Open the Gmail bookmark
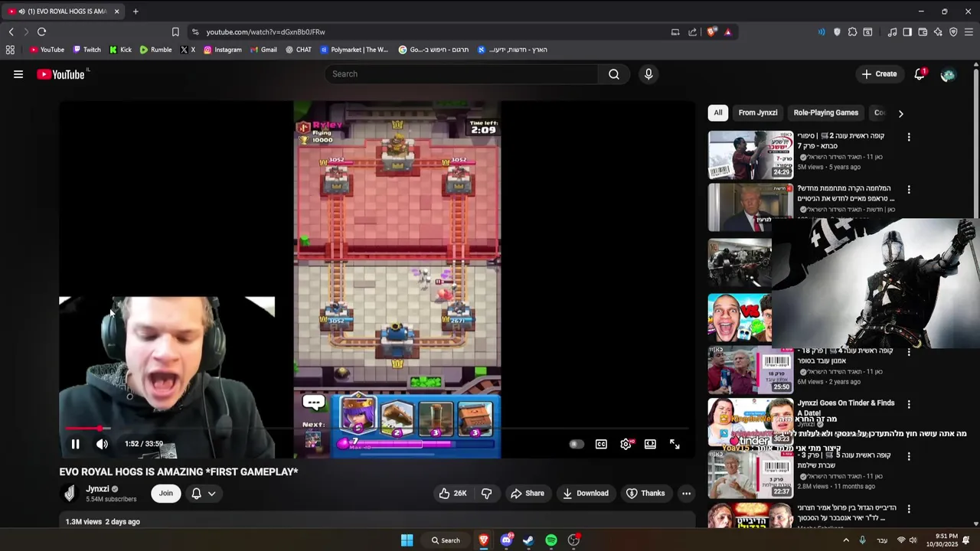This screenshot has width=980, height=551. [x=263, y=50]
